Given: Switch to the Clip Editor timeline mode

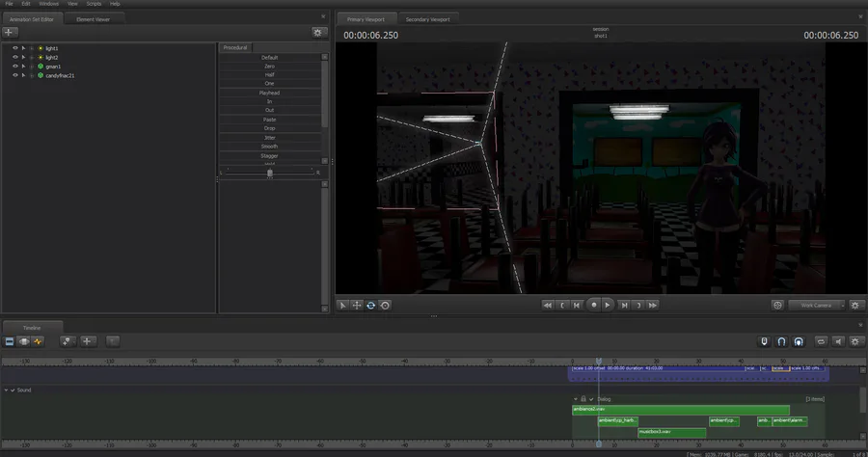Looking at the screenshot, I should point(10,342).
